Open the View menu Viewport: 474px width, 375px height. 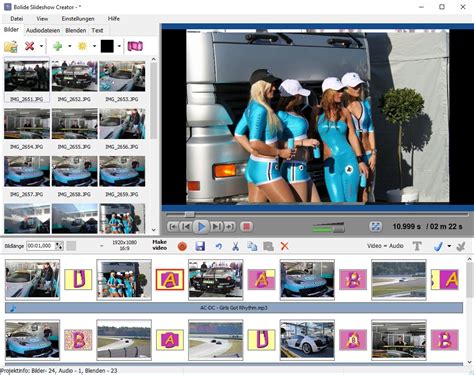point(42,19)
